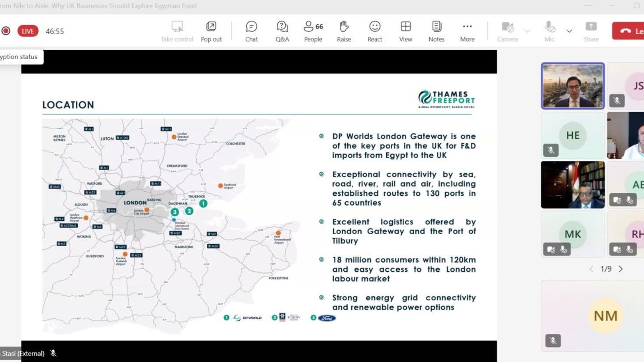644x362 pixels.
Task: Open meeting Notes
Action: point(436,31)
